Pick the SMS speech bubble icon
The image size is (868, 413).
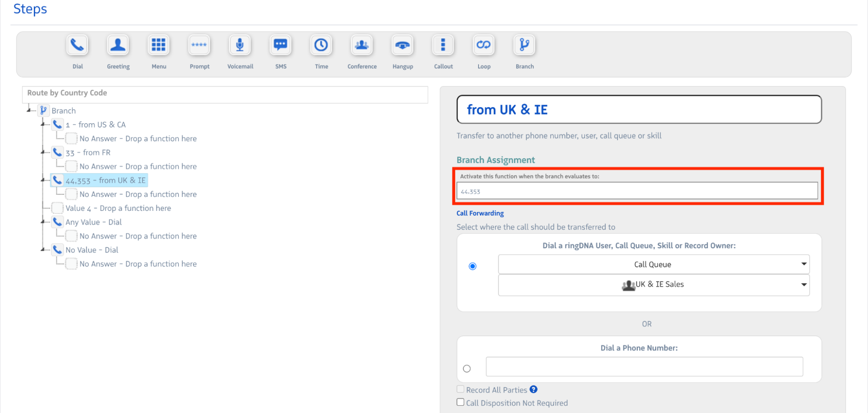pyautogui.click(x=281, y=45)
